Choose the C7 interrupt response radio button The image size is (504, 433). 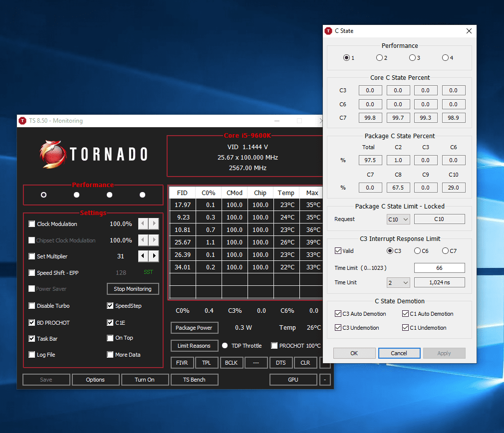pyautogui.click(x=445, y=251)
